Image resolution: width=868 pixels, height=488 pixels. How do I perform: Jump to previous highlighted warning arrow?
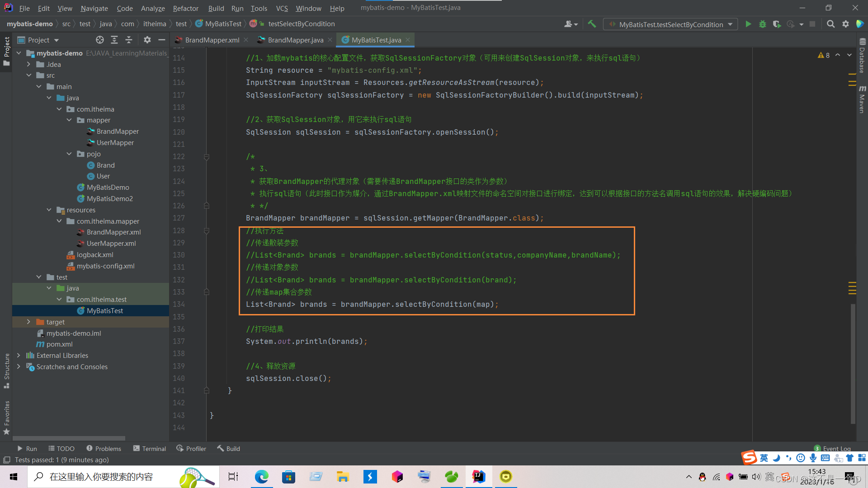[838, 55]
